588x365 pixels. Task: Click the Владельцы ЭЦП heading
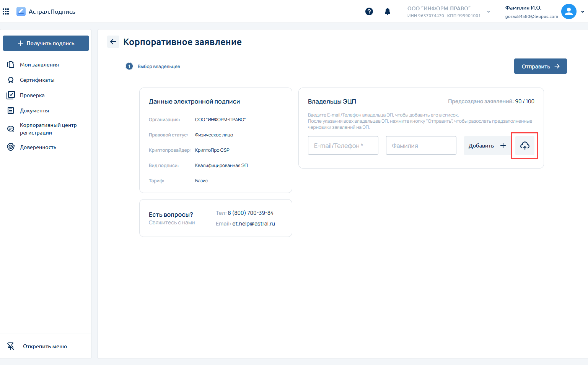(332, 101)
